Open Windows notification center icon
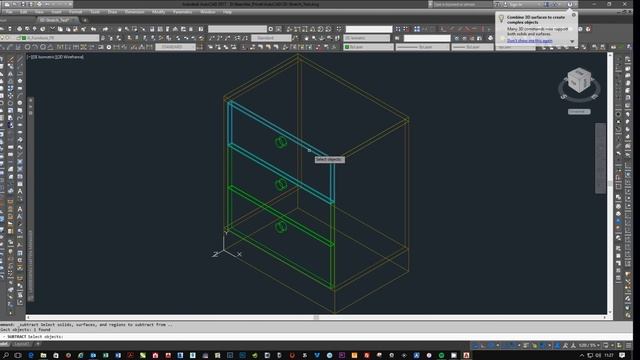 622,356
